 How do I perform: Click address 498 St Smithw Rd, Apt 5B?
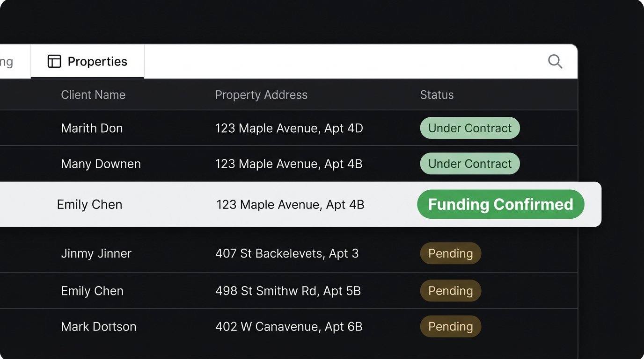point(288,291)
